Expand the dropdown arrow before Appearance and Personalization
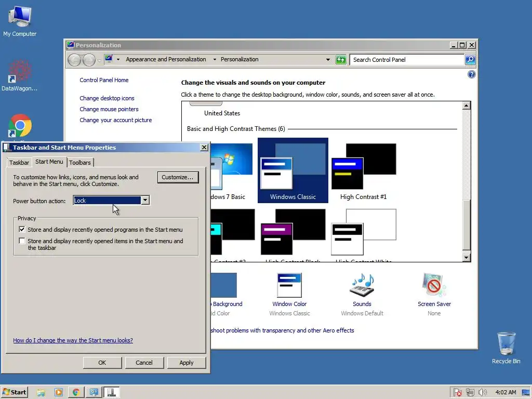 118,59
